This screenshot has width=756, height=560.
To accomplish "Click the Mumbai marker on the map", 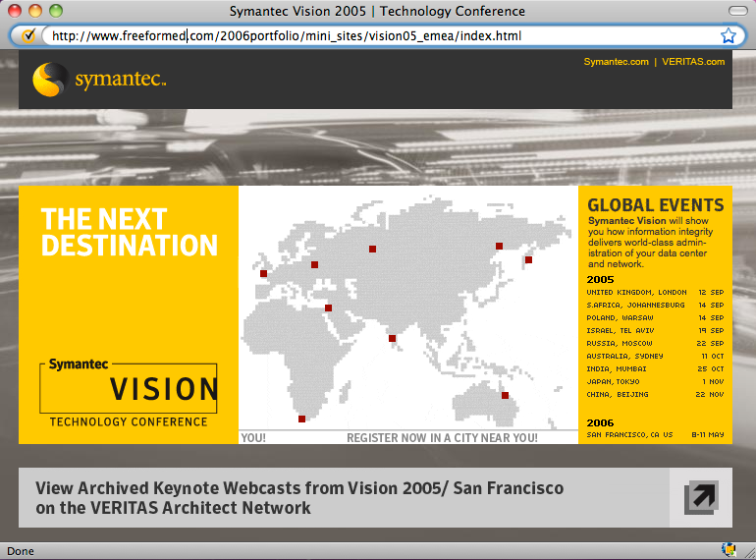I will tap(393, 338).
